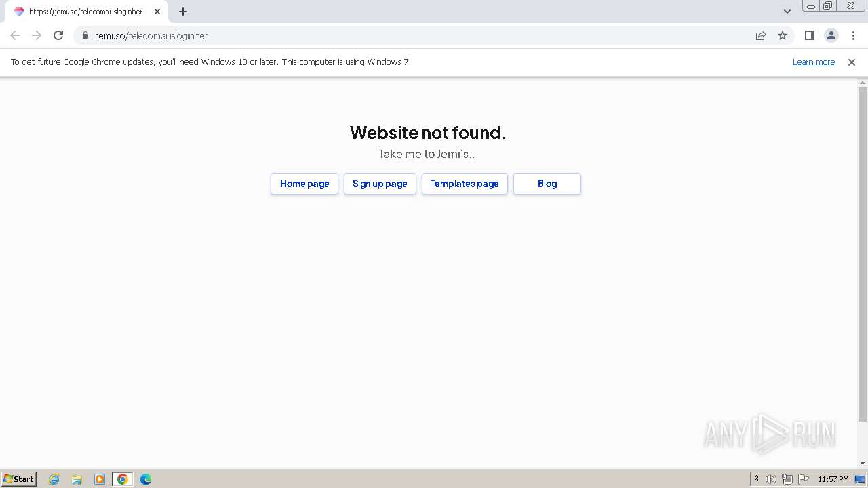The width and height of the screenshot is (868, 488).
Task: Click the vertical scrollbar thumb
Action: coord(863,254)
